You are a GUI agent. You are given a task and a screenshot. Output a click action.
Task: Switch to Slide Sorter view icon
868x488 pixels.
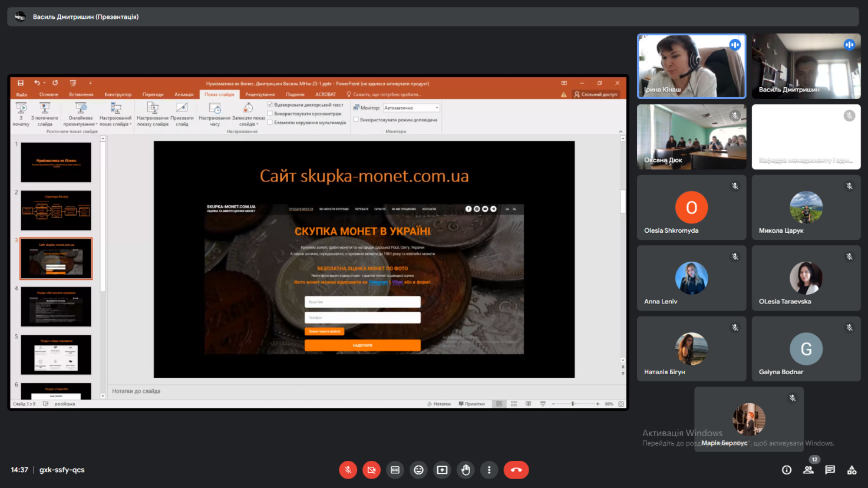pos(514,404)
